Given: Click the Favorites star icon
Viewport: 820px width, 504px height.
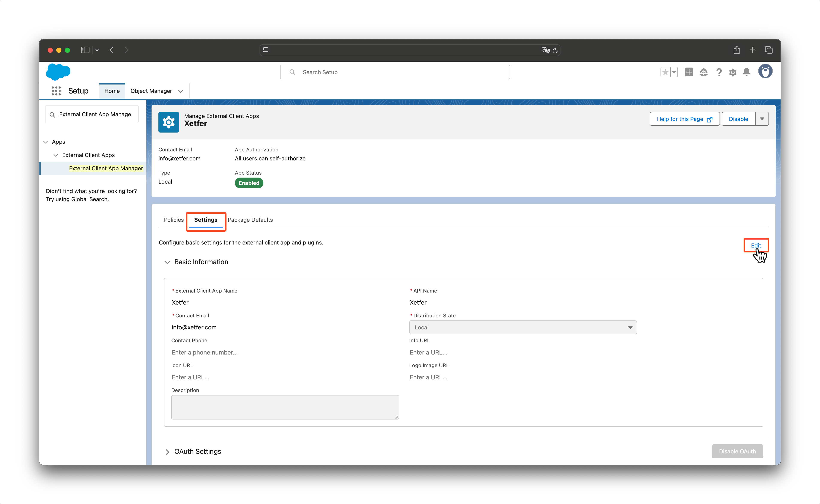Looking at the screenshot, I should [x=665, y=72].
